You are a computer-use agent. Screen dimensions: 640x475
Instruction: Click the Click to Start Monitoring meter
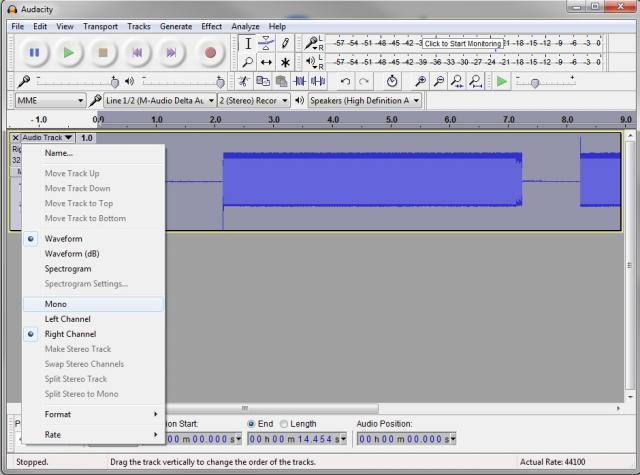pyautogui.click(x=463, y=43)
